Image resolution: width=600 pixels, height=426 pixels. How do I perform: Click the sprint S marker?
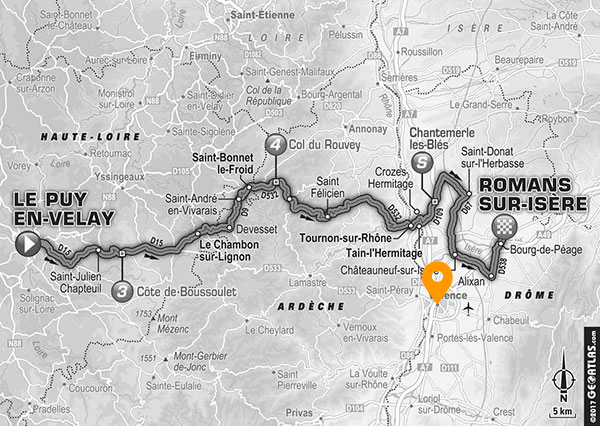click(x=422, y=163)
